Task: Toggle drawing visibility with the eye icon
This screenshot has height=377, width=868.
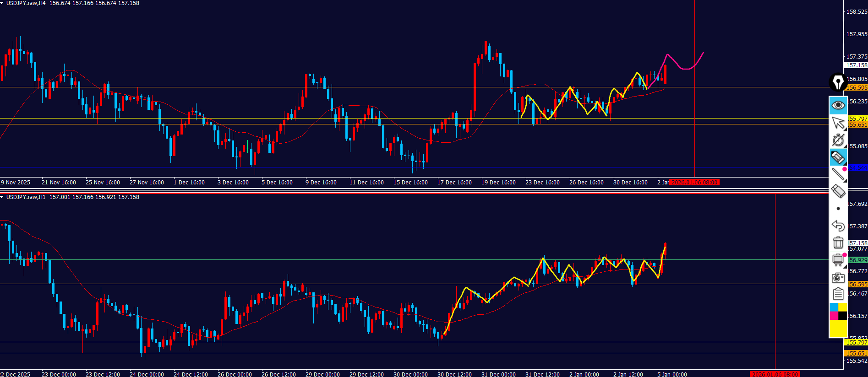Action: pos(838,105)
